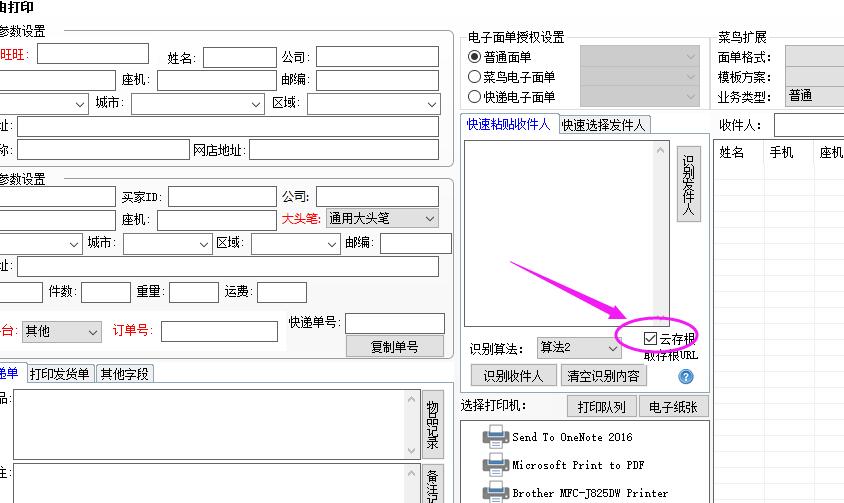Click the 运费 input field

coord(282,292)
